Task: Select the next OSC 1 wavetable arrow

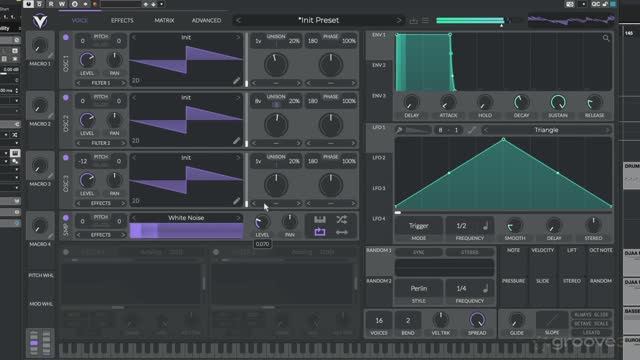Action: pyautogui.click(x=238, y=37)
